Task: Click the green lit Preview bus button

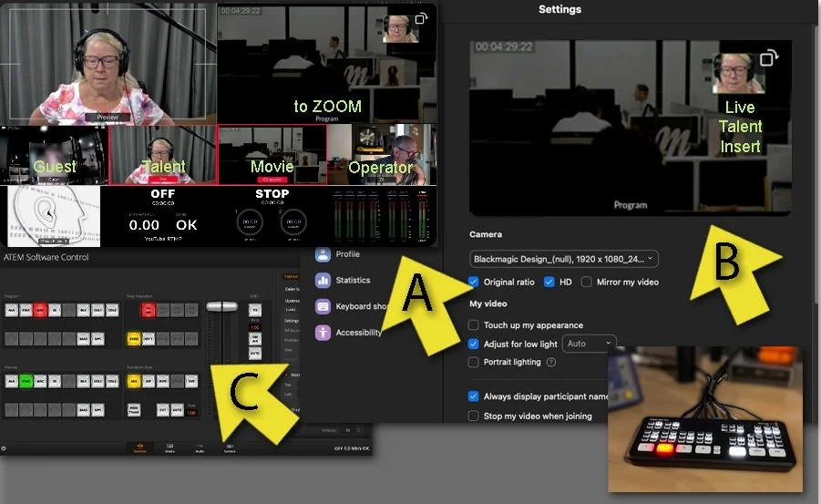Action: pos(26,381)
